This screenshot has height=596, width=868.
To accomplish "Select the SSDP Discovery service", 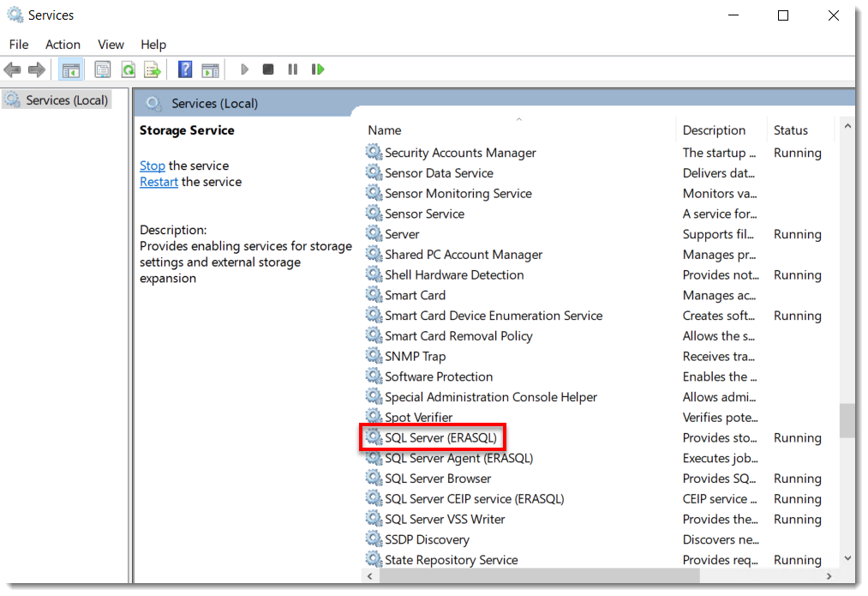I will (427, 540).
